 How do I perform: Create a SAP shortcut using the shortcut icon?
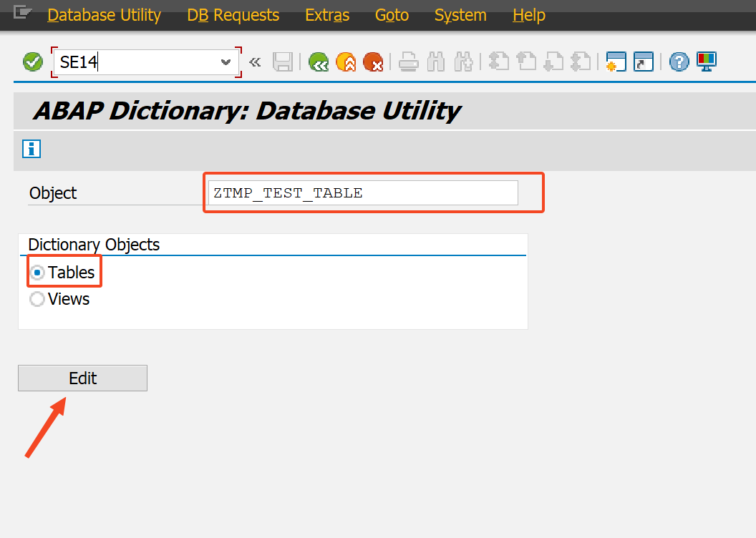643,62
